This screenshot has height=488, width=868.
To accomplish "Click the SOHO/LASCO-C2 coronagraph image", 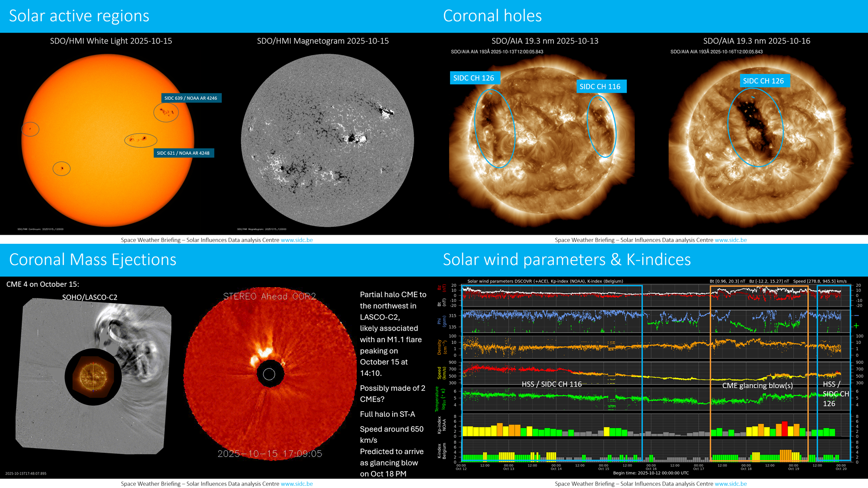I will pos(93,375).
